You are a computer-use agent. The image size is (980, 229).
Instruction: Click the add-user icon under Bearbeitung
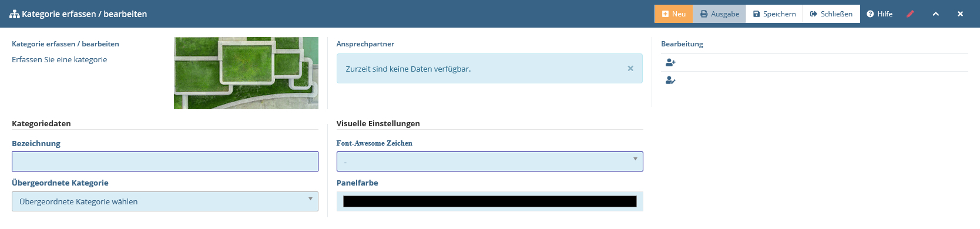(x=670, y=62)
